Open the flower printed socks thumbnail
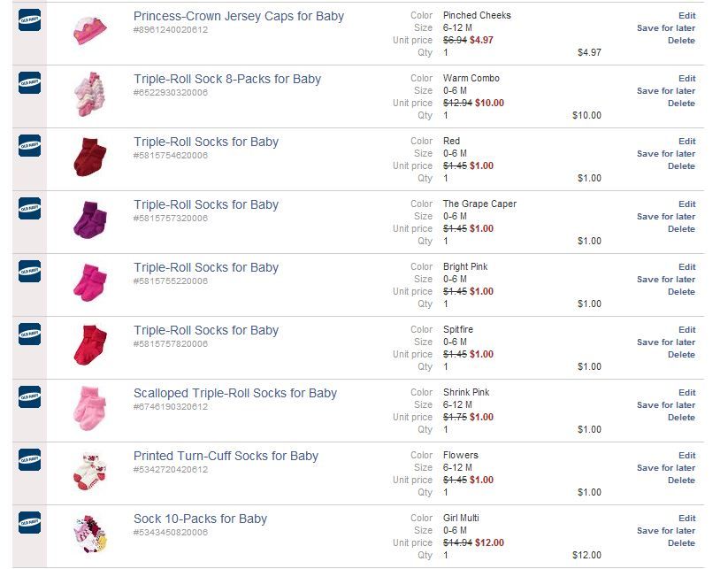 click(90, 471)
